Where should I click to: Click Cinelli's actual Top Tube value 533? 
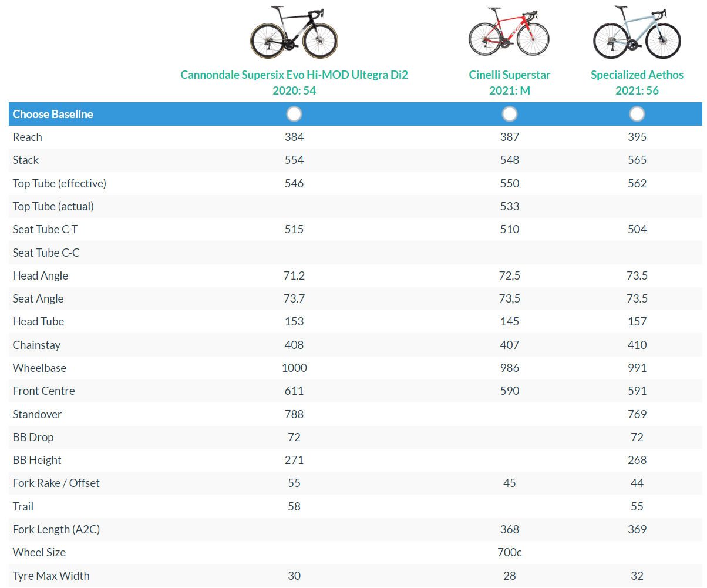click(510, 206)
